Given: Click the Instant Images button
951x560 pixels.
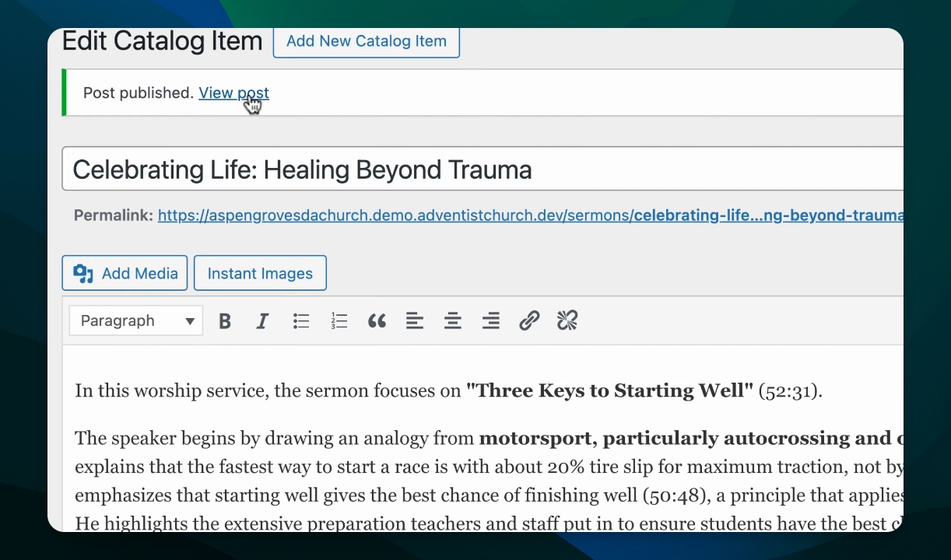Looking at the screenshot, I should coord(260,273).
